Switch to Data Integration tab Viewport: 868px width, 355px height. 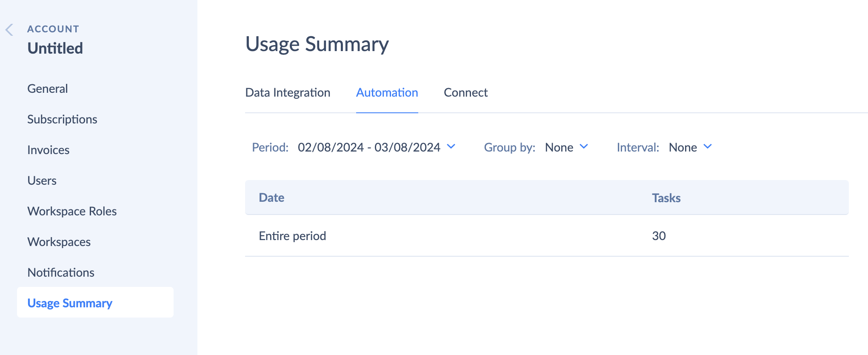point(288,92)
